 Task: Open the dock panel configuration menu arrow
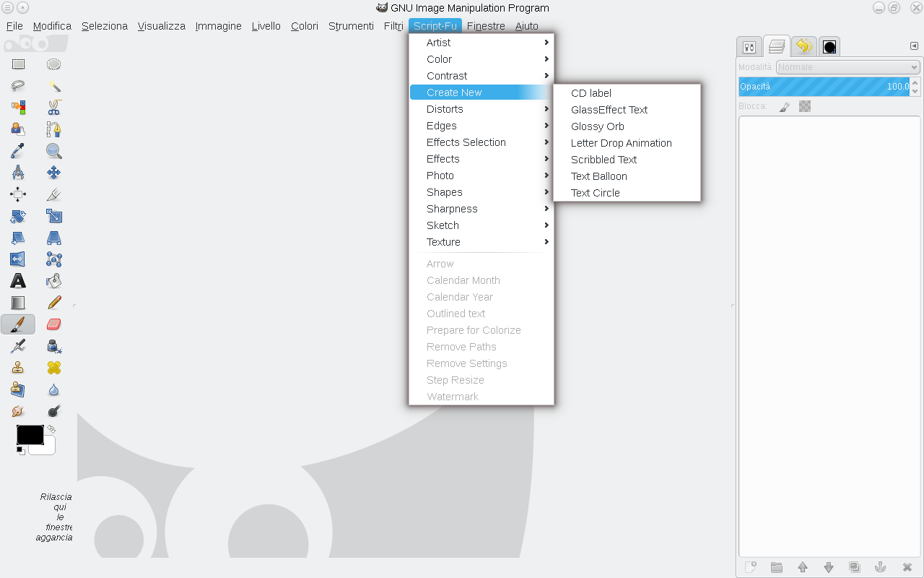914,46
